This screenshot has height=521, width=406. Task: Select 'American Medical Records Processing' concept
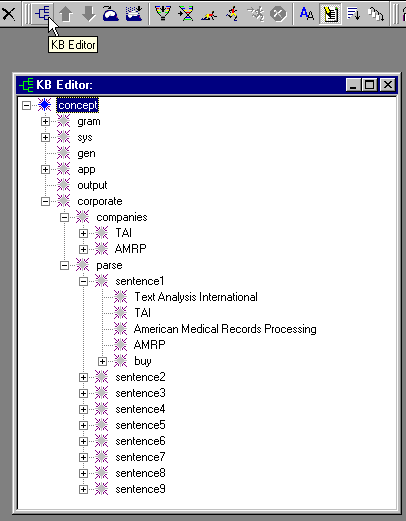[x=225, y=329]
